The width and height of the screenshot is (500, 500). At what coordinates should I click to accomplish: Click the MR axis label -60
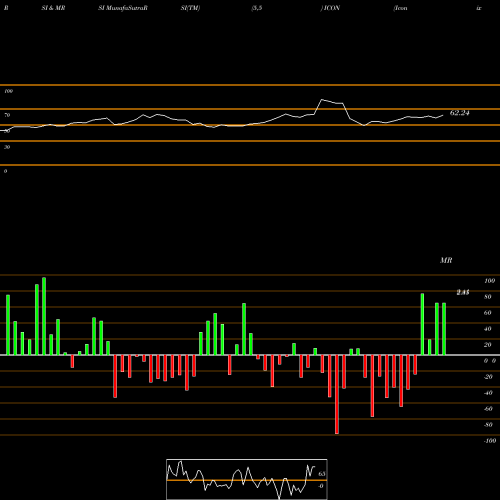(x=488, y=409)
